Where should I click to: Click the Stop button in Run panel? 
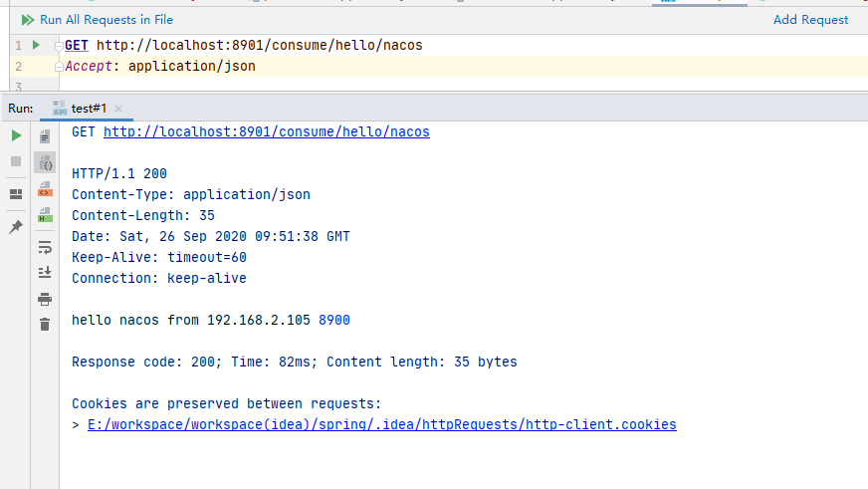(16, 161)
